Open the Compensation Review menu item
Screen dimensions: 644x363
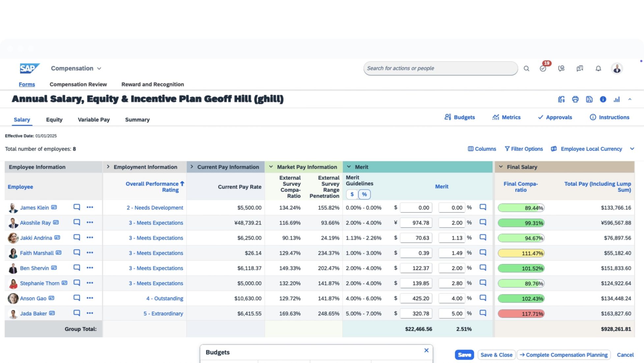[x=78, y=84]
